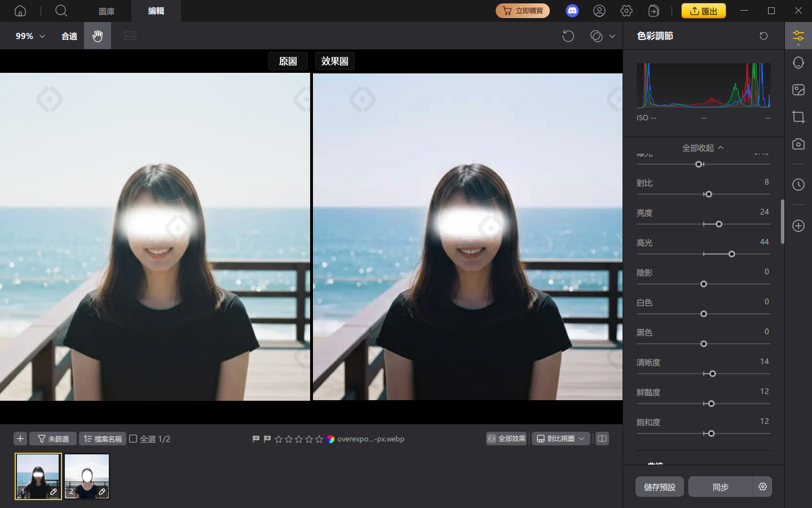This screenshot has width=812, height=508.
Task: Select the crop tool in right sidebar
Action: pyautogui.click(x=798, y=117)
